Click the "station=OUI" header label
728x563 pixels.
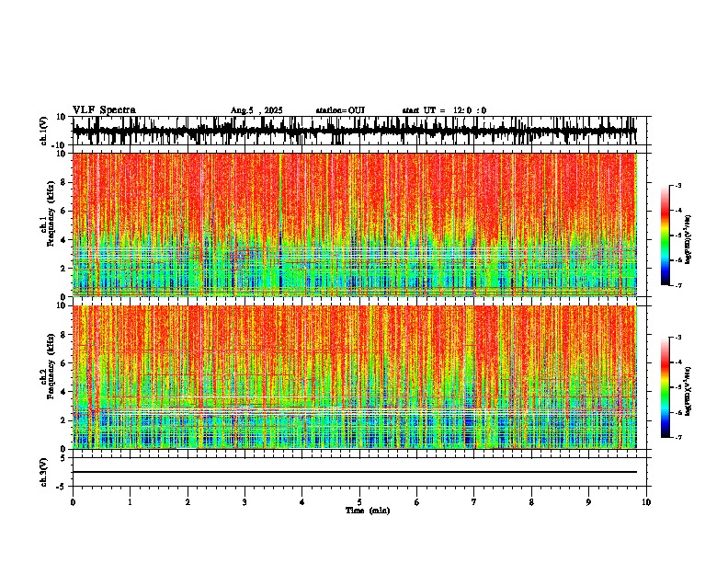tap(340, 110)
